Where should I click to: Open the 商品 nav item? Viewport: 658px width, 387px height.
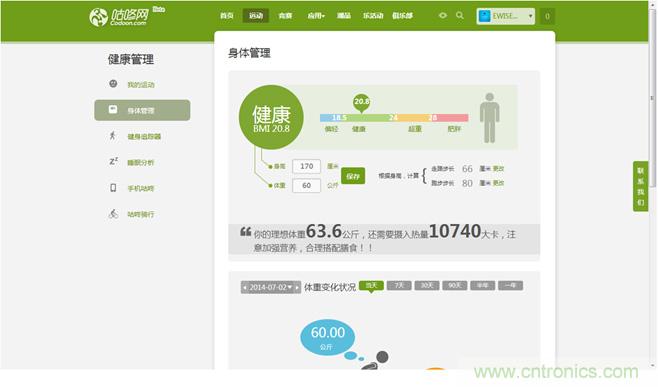point(344,16)
